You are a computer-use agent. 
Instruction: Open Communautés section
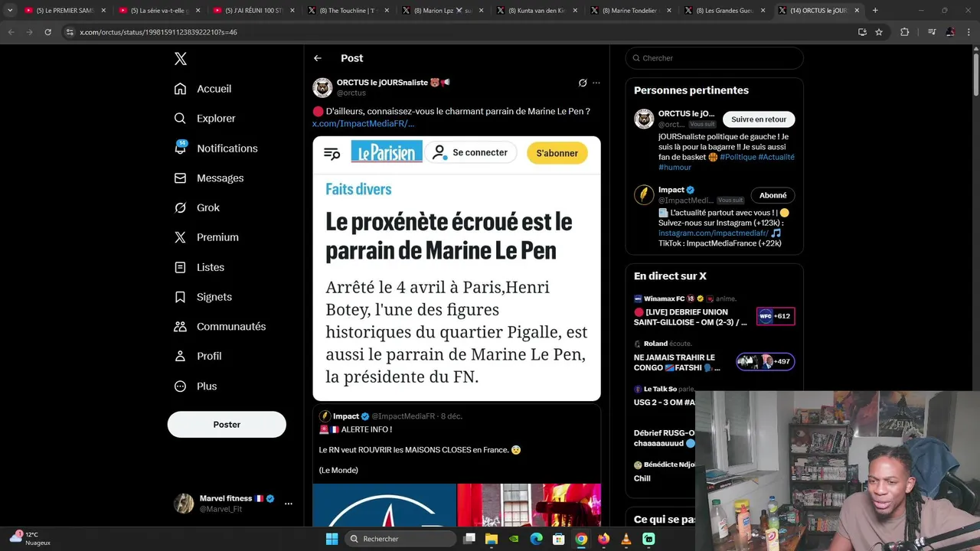pos(220,327)
